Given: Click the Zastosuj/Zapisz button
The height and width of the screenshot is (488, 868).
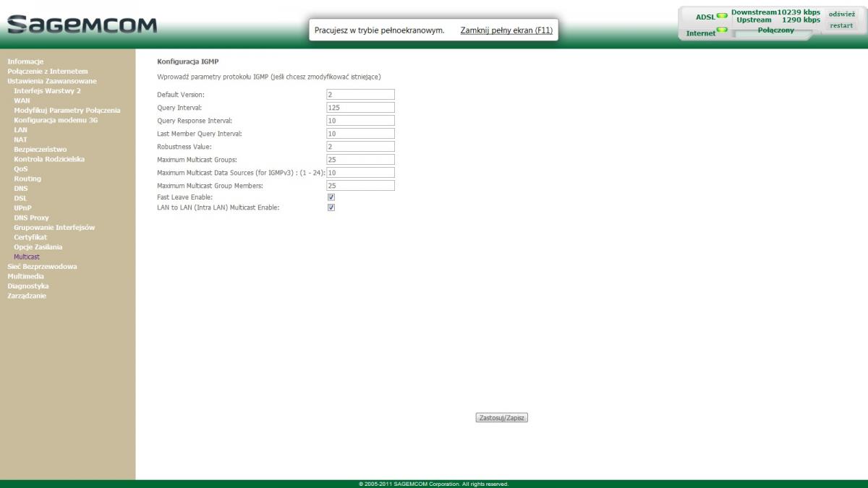Looking at the screenshot, I should 501,418.
